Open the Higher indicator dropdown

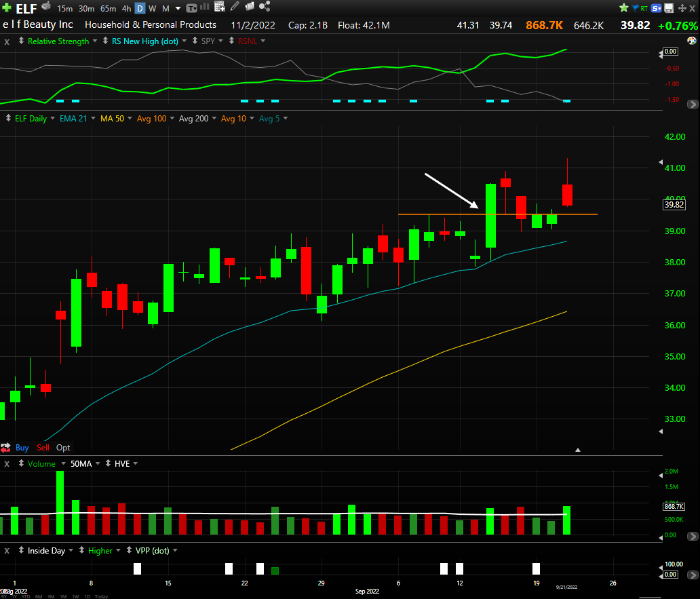118,551
